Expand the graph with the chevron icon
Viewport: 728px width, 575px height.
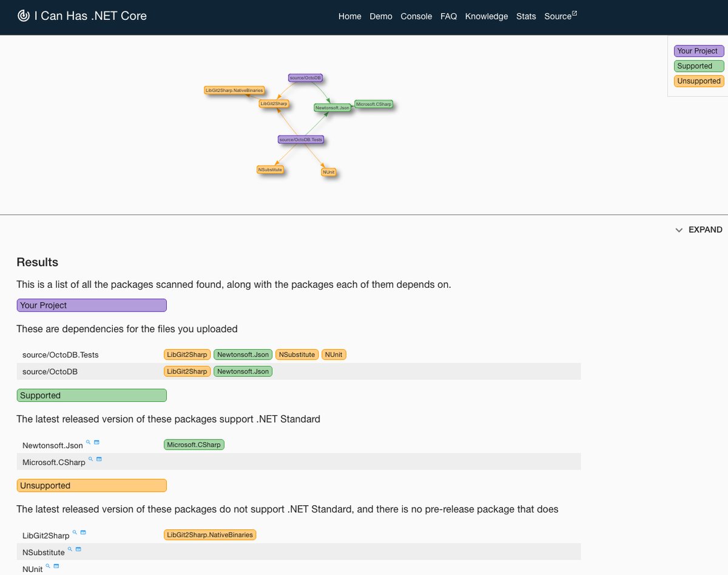679,230
